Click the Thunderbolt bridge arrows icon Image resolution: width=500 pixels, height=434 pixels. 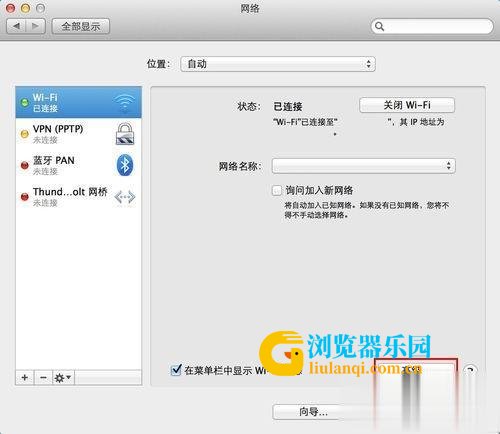125,197
